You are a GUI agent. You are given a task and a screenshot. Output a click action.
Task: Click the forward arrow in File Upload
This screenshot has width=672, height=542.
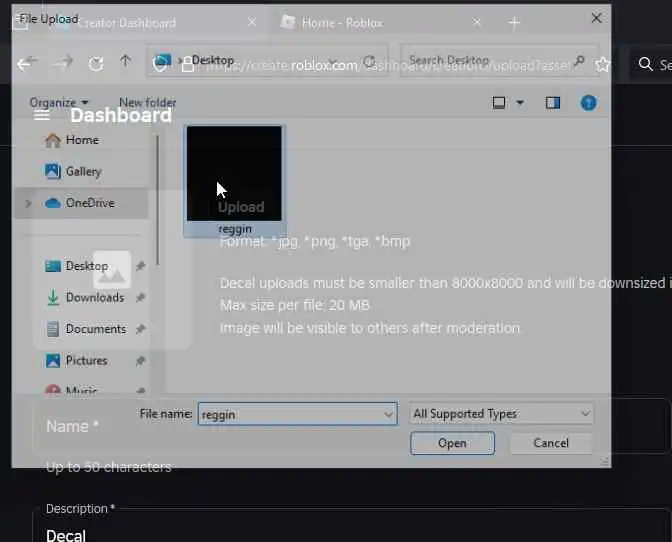[x=63, y=63]
